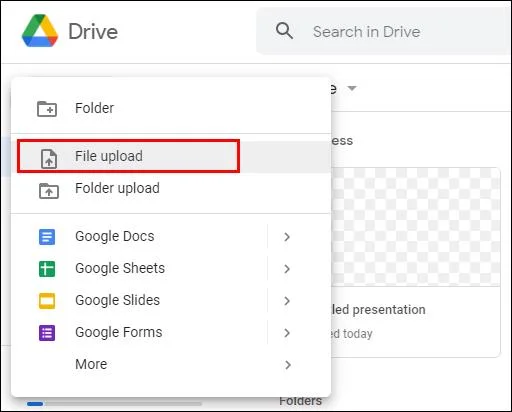This screenshot has width=512, height=412.
Task: Create a new Google Slides presentation
Action: coord(139,301)
